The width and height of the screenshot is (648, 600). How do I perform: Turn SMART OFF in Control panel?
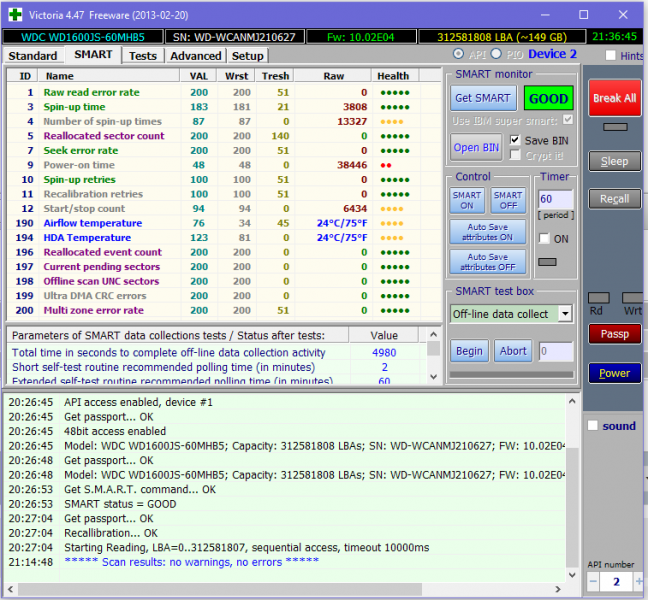508,200
